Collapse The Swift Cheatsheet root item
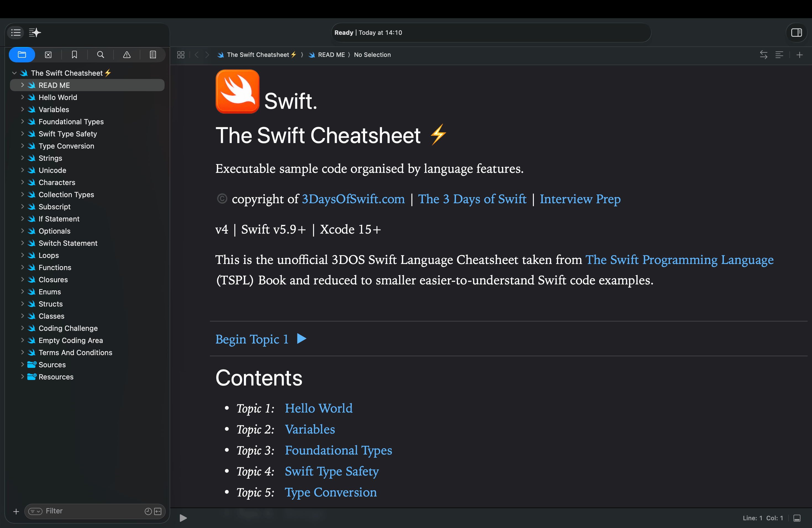 pyautogui.click(x=14, y=73)
